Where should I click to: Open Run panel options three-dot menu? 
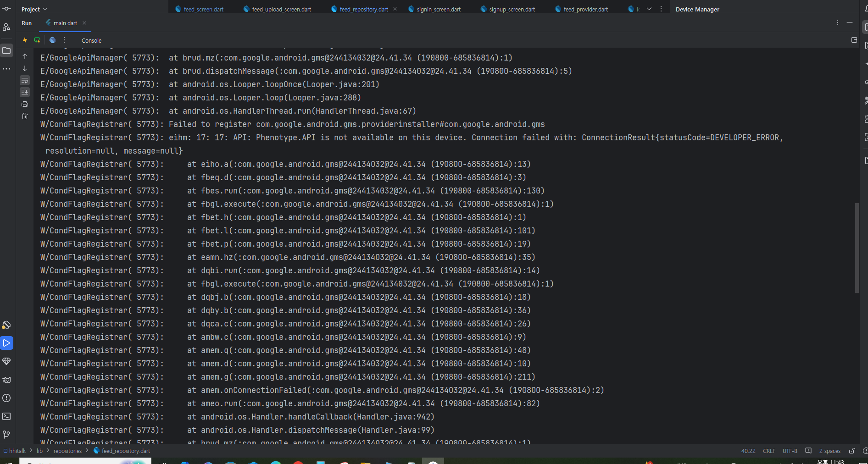tap(837, 22)
